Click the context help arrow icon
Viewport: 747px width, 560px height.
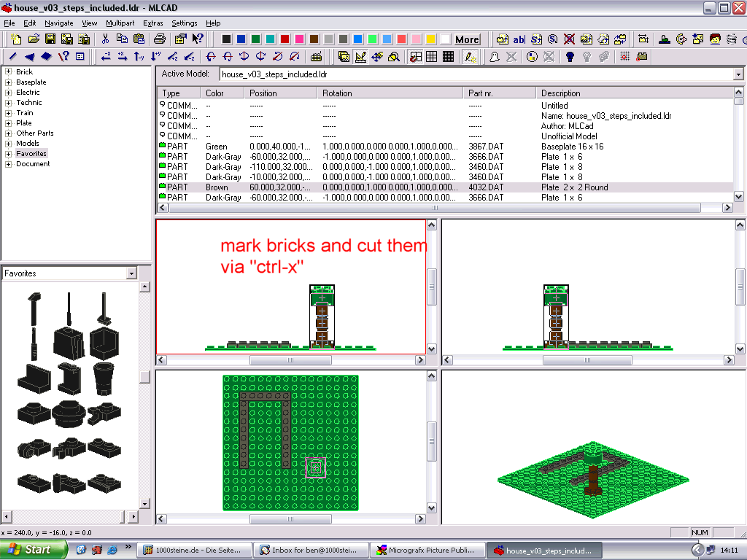(x=198, y=39)
